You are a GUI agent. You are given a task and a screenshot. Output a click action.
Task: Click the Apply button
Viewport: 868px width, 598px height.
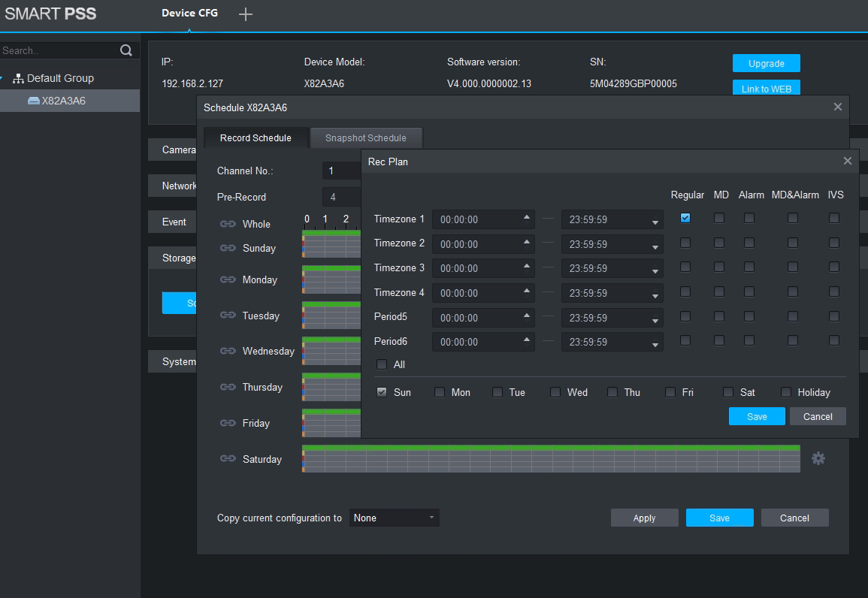(x=644, y=518)
